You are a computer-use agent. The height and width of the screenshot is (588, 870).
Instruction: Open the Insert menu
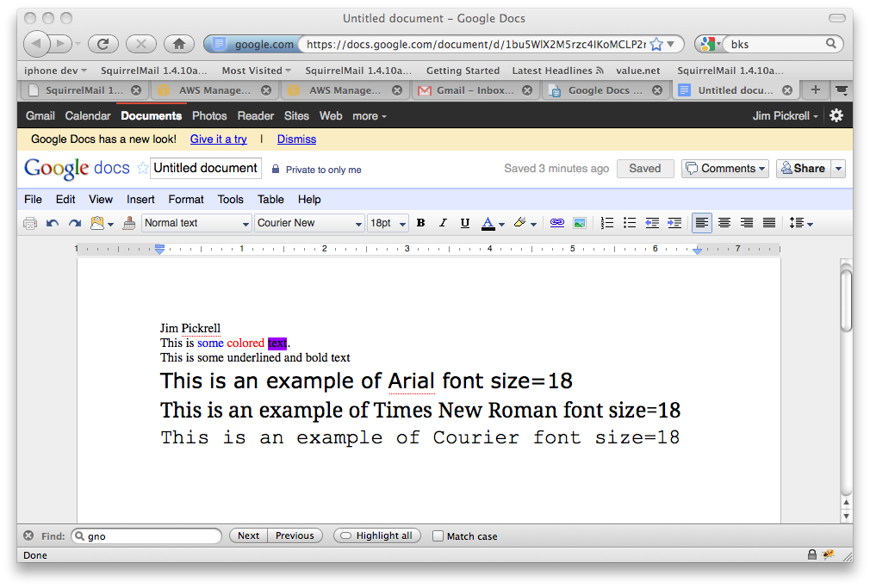coord(140,199)
